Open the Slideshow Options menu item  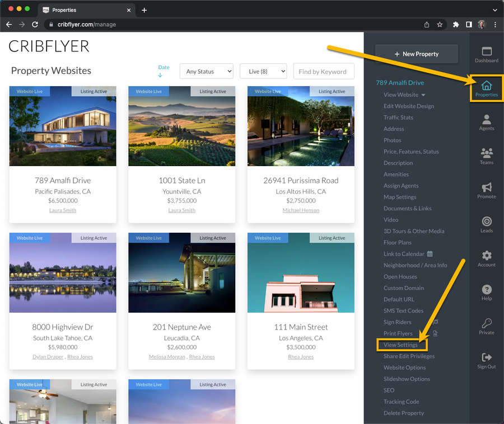[x=407, y=379]
